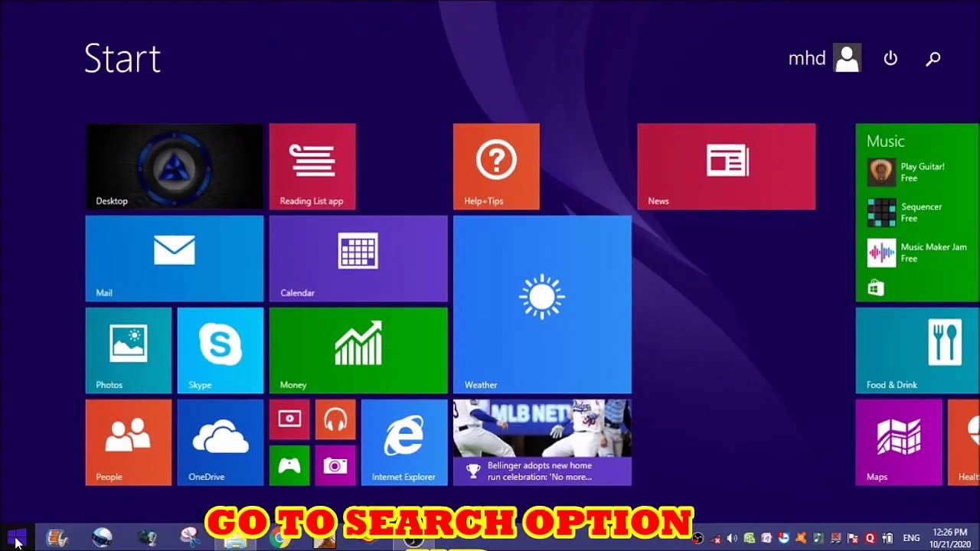Image resolution: width=980 pixels, height=551 pixels.
Task: Click the mhd user account picture
Action: coord(848,58)
